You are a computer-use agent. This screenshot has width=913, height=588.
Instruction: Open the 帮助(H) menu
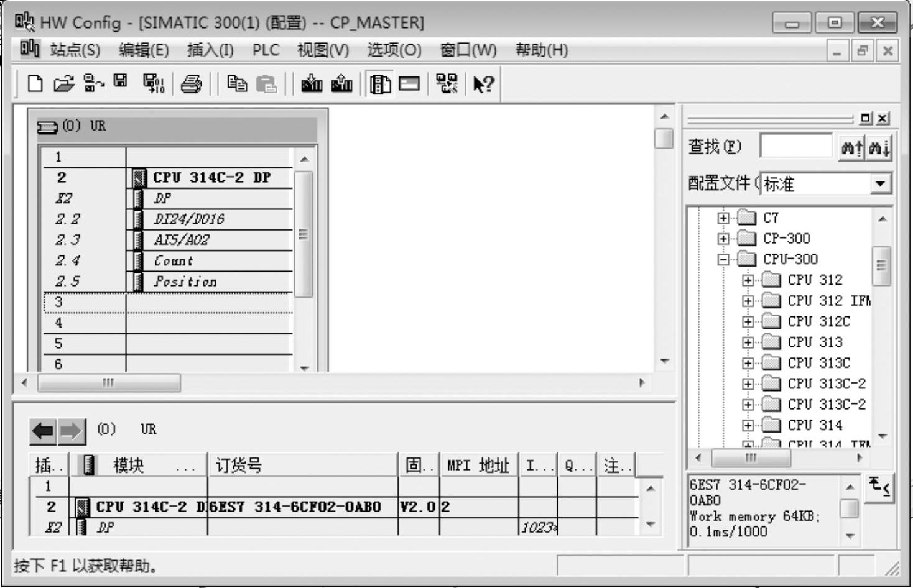pyautogui.click(x=542, y=50)
